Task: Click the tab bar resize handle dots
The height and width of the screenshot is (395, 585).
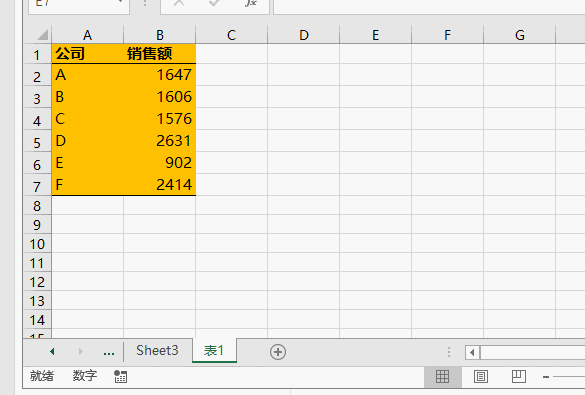Action: pyautogui.click(x=449, y=352)
